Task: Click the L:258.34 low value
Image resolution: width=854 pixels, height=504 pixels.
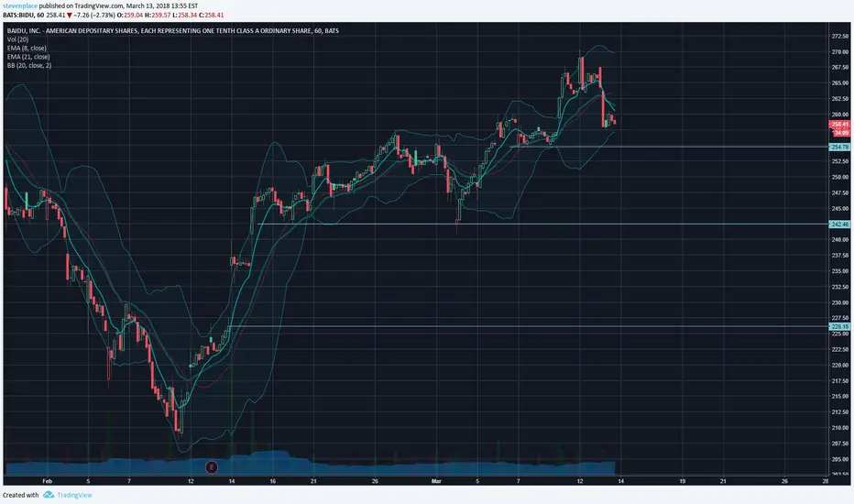Action: 185,15
